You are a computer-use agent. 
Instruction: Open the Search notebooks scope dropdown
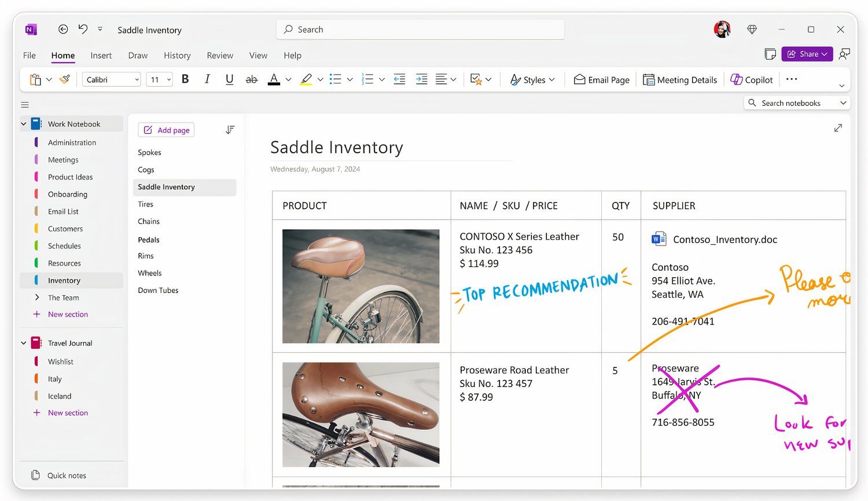pos(844,103)
